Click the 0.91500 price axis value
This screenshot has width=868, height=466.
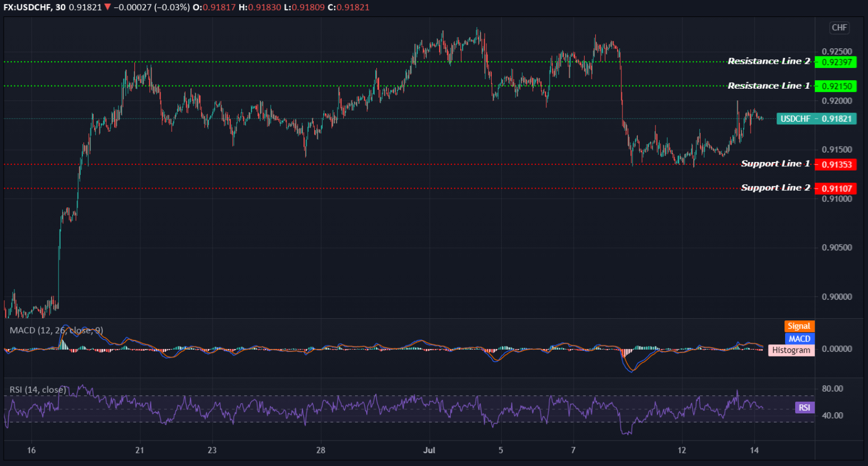click(x=837, y=150)
